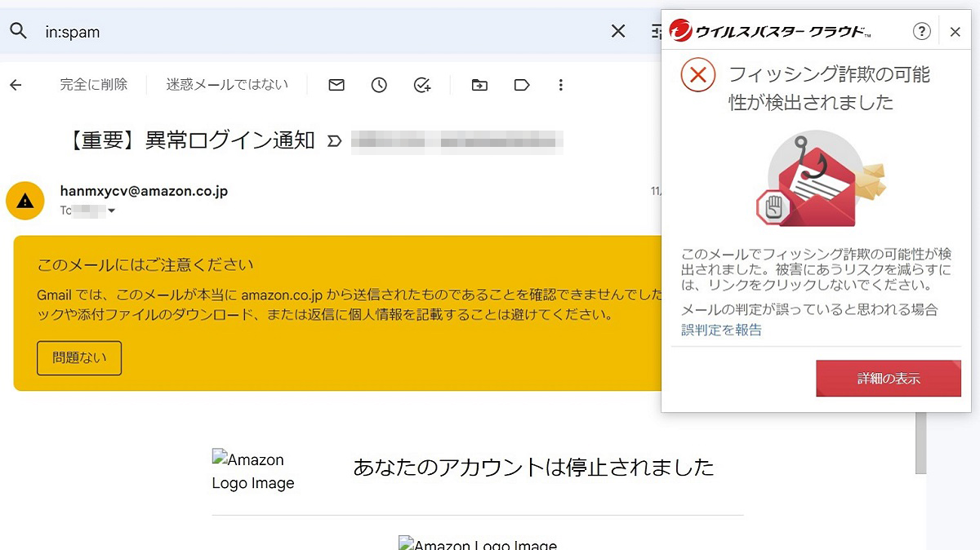Click broken Amazon Logo Image beside heading

(252, 471)
